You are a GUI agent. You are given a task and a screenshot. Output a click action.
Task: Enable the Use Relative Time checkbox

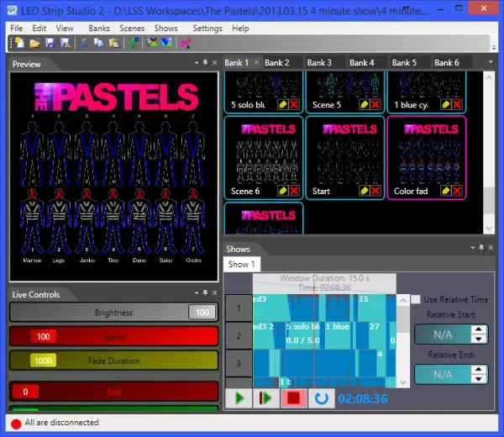(x=416, y=299)
